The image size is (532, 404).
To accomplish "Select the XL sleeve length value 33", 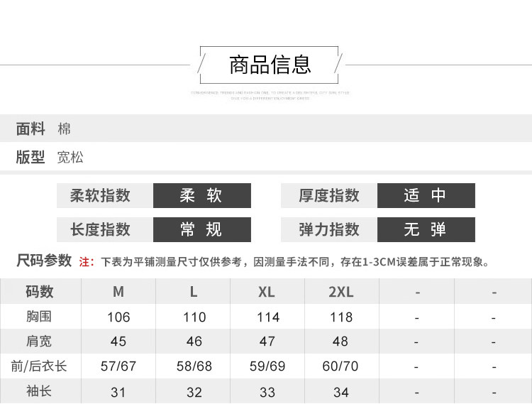I will tap(267, 392).
